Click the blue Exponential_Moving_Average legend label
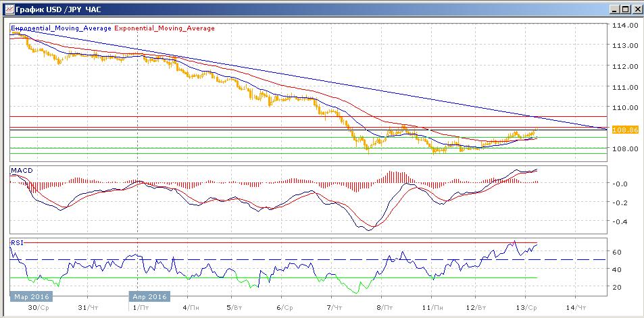The image size is (644, 318). (61, 28)
